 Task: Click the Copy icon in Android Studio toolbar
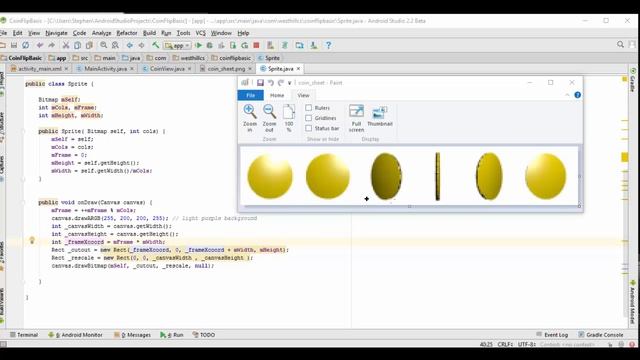coord(77,45)
